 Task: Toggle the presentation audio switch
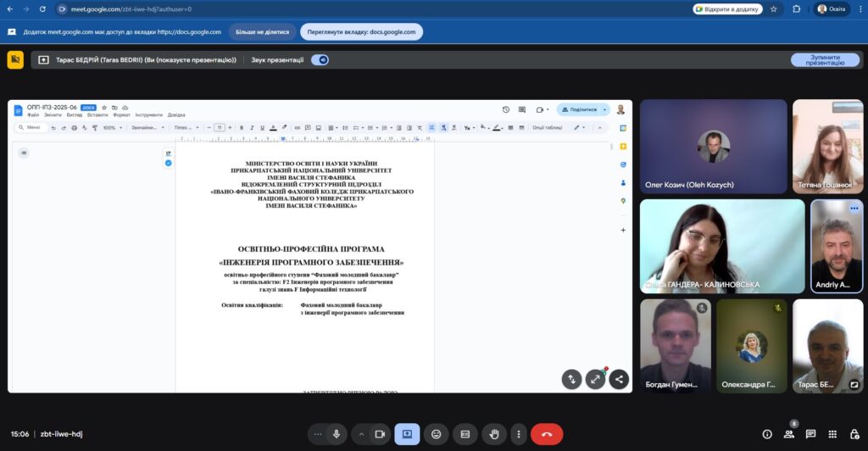[x=320, y=60]
